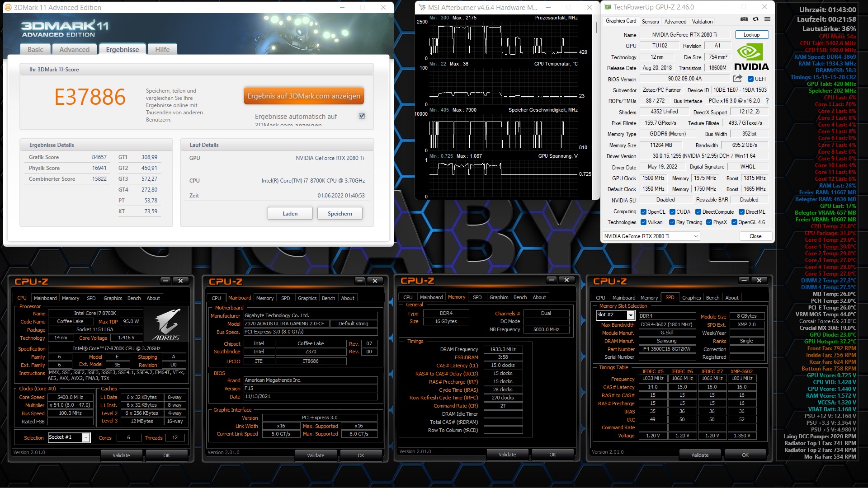Click Ergebnis auf 3DMark.com anzeigen button
The width and height of the screenshot is (868, 488).
(304, 96)
